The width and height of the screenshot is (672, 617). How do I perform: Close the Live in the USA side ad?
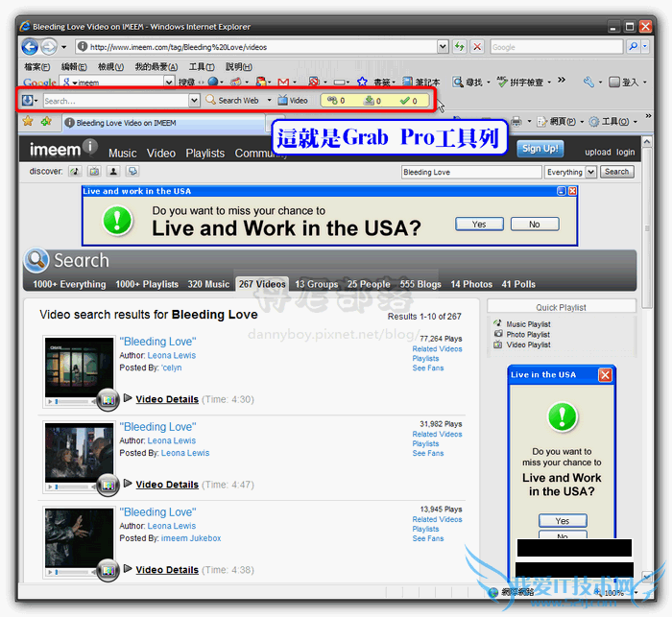point(605,375)
